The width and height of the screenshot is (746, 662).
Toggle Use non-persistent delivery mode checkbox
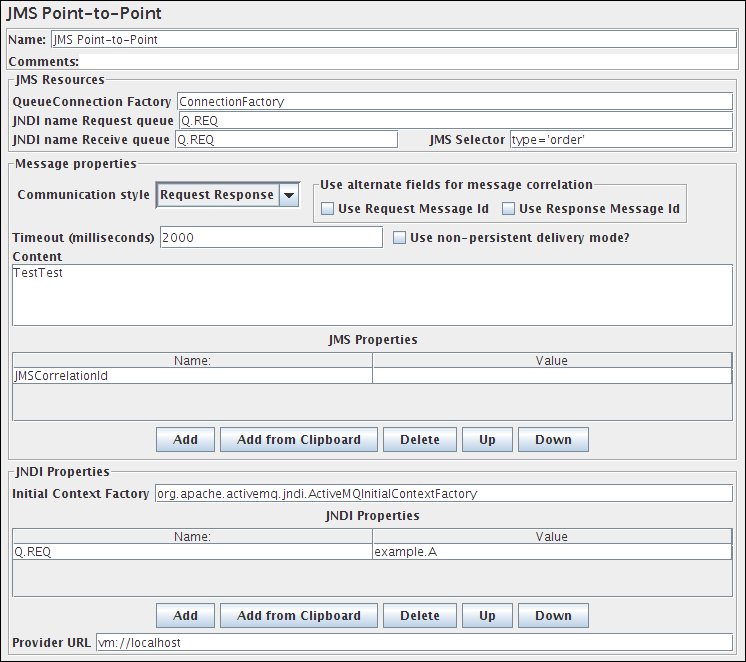tap(400, 238)
